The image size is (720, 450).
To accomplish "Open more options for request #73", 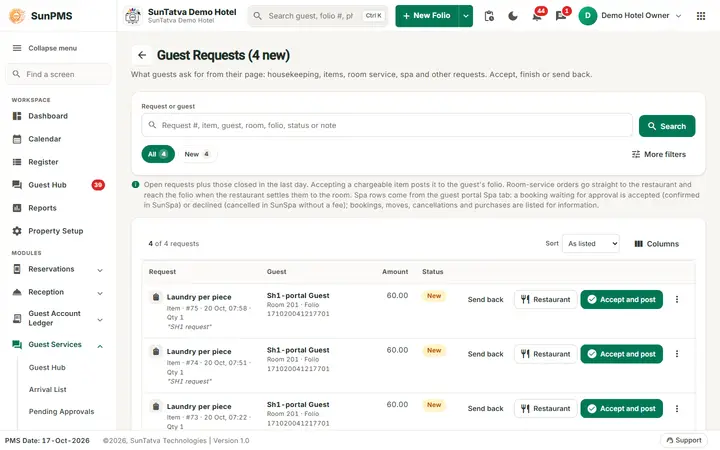I will [x=676, y=409].
